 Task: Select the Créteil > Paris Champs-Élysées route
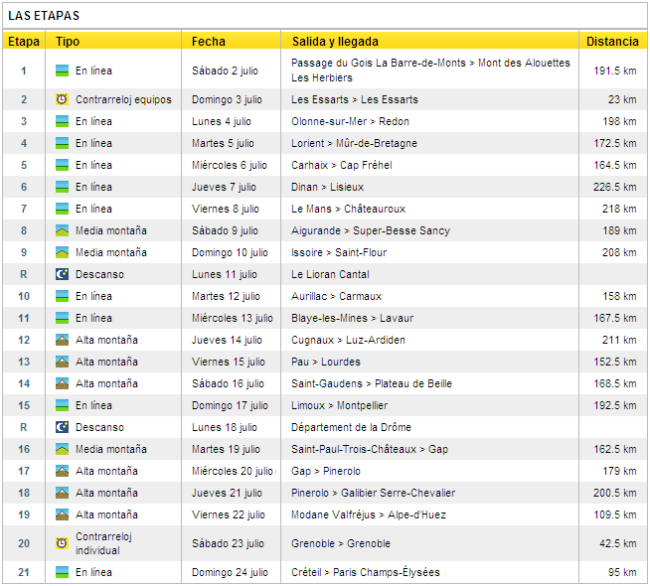[x=365, y=573]
